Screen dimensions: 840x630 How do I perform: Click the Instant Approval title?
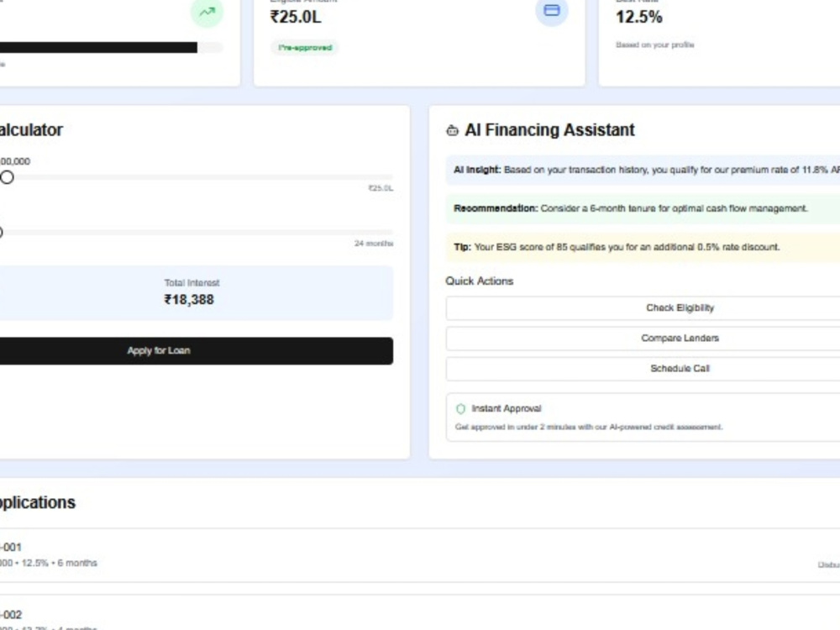507,409
